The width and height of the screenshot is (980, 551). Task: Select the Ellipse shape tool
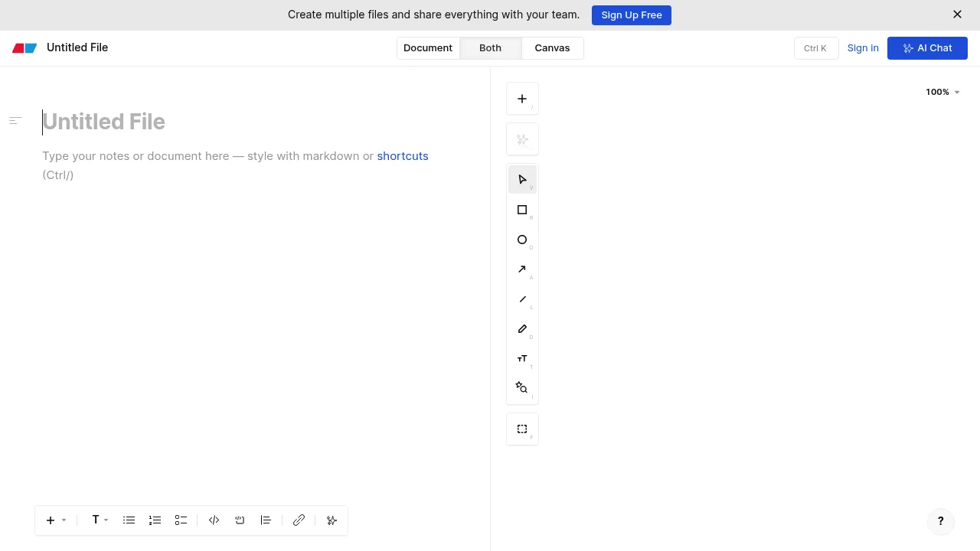point(522,240)
